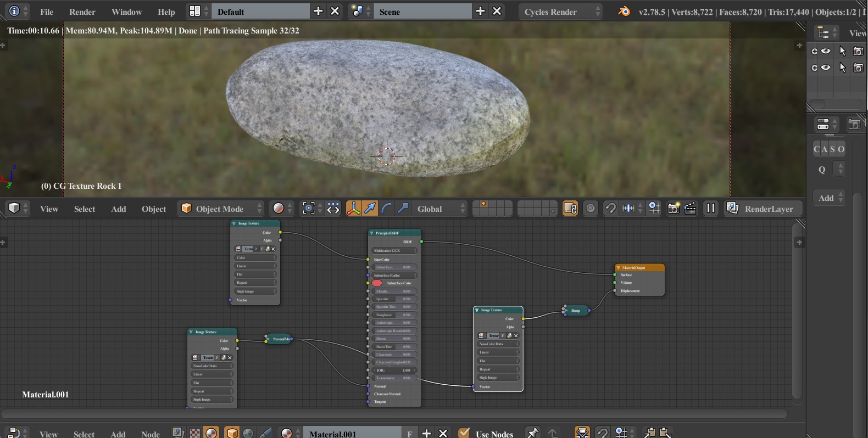Delete the active Scene with the X
Image resolution: width=868 pixels, height=438 pixels.
(497, 11)
